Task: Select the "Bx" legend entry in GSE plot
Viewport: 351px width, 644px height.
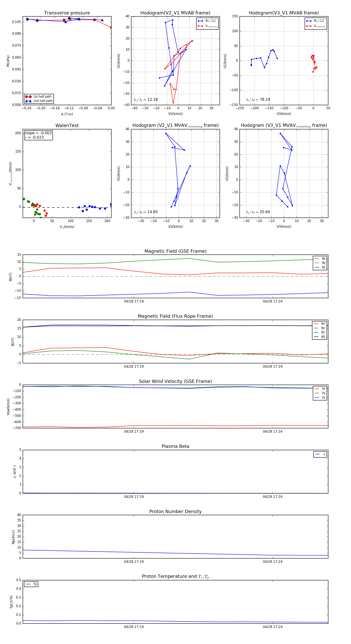Action: [x=320, y=259]
